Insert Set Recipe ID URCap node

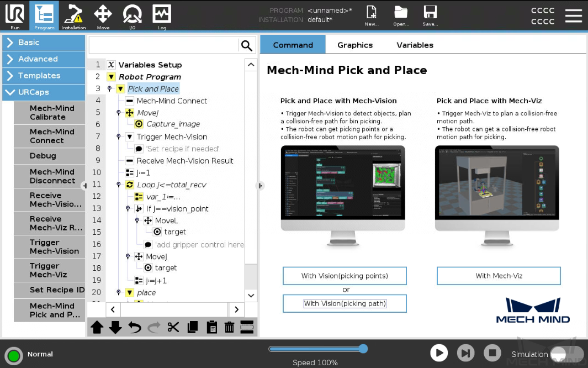(x=50, y=290)
